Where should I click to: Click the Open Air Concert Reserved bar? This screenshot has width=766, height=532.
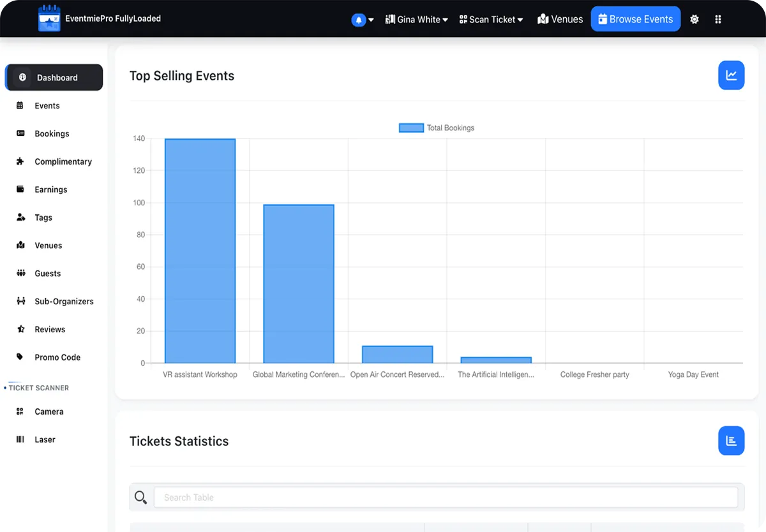[397, 355]
